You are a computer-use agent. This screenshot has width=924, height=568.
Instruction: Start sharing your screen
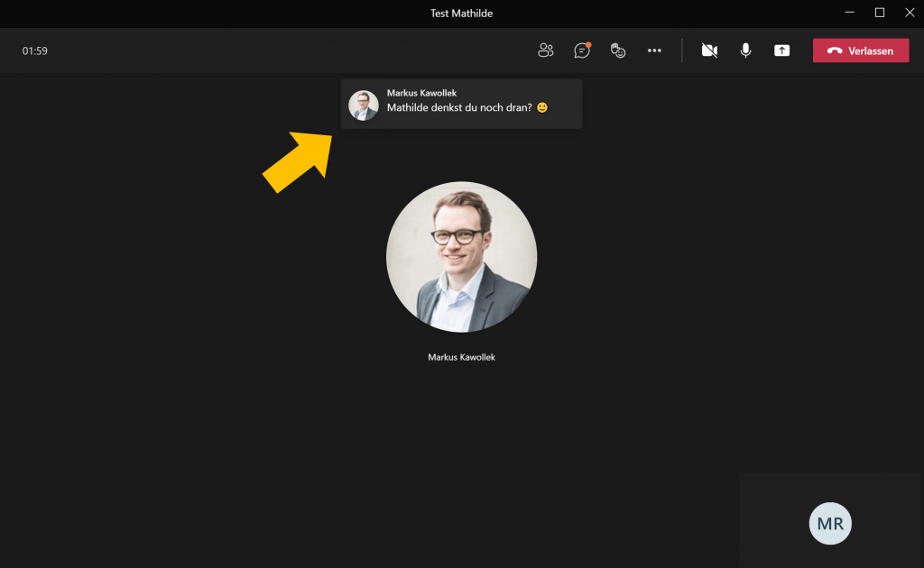[x=781, y=50]
